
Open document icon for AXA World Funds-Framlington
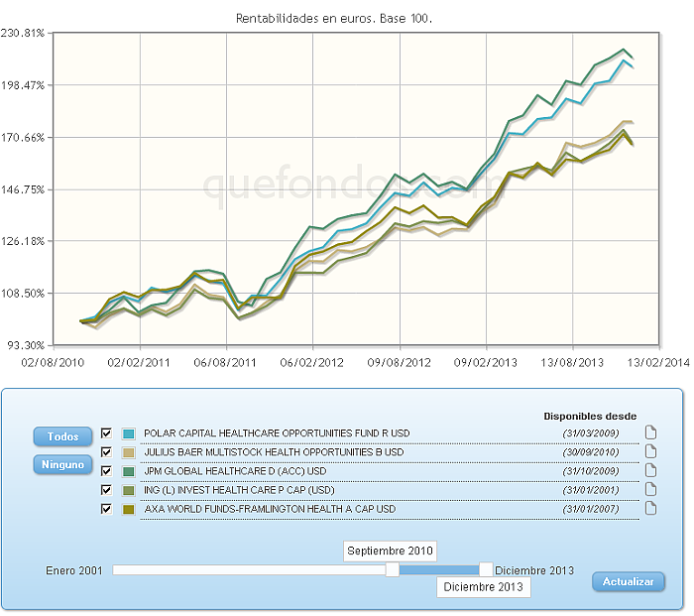click(650, 509)
